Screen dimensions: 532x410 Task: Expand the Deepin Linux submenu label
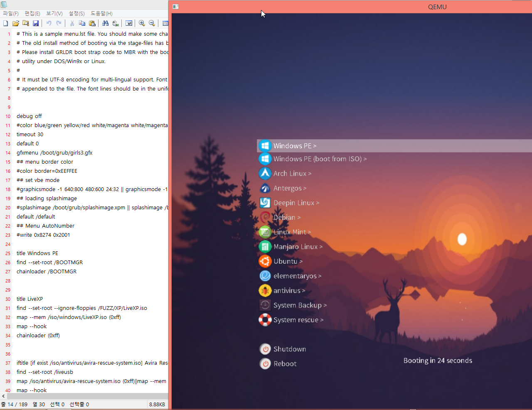point(296,203)
